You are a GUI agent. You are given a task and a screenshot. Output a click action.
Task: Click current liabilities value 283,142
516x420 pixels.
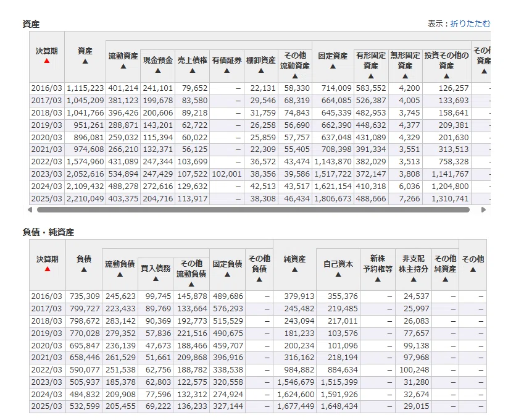click(120, 321)
